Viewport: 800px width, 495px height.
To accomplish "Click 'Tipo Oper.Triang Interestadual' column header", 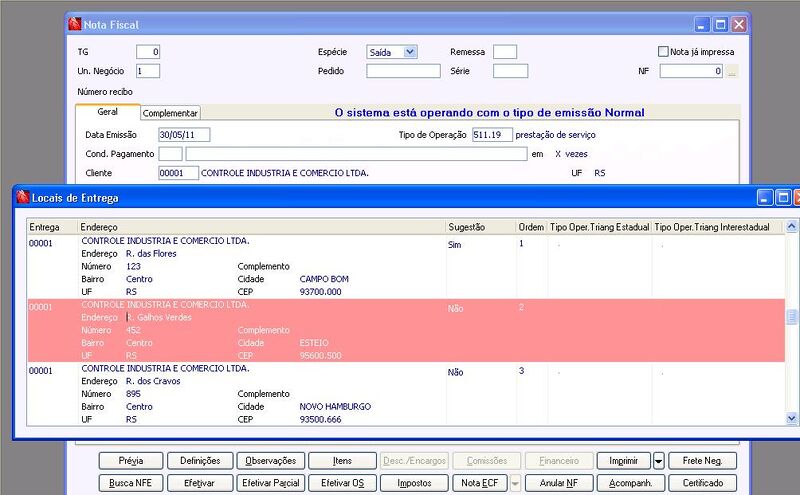I will (x=718, y=227).
